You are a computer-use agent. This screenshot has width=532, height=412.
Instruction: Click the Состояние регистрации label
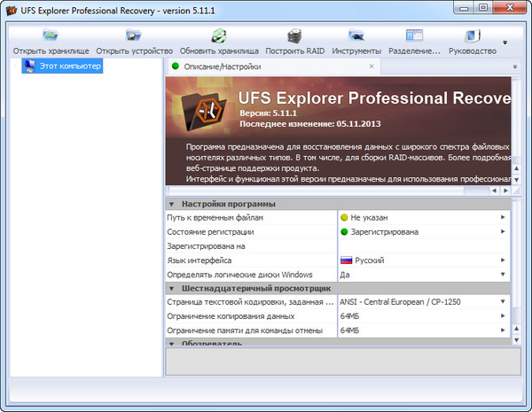[210, 232]
